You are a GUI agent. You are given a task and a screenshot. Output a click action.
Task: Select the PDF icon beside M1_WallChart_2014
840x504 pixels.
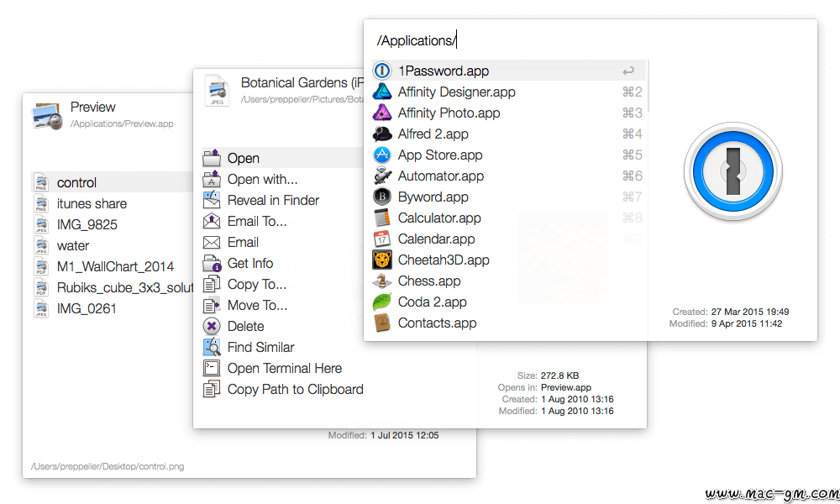click(40, 266)
